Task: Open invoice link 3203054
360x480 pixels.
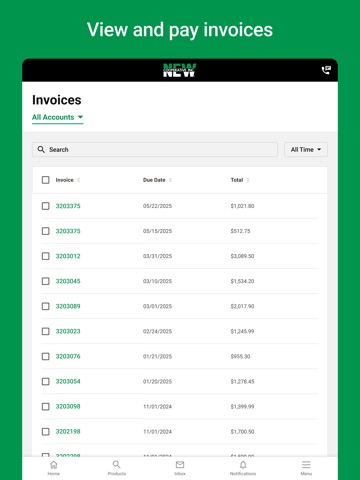Action: 68,381
